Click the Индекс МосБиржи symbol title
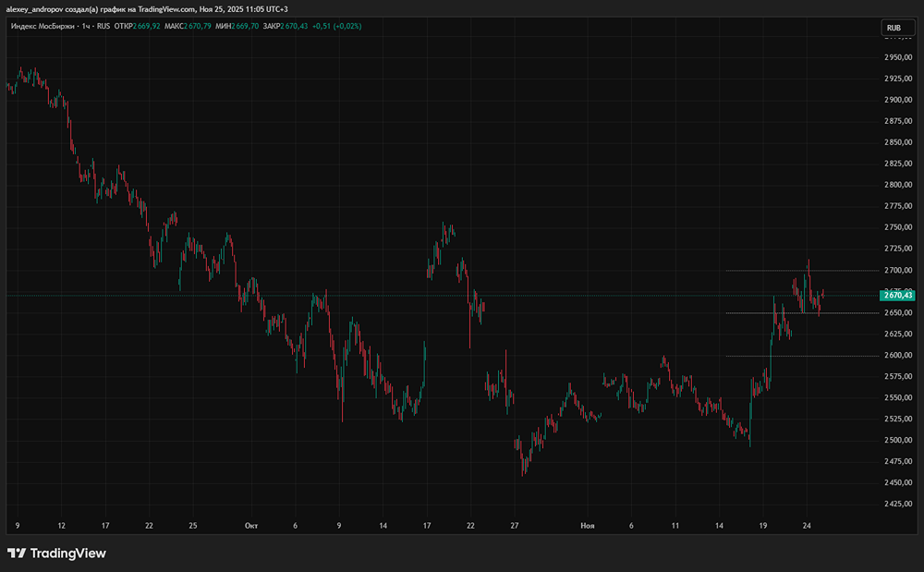924x572 pixels. click(x=43, y=27)
